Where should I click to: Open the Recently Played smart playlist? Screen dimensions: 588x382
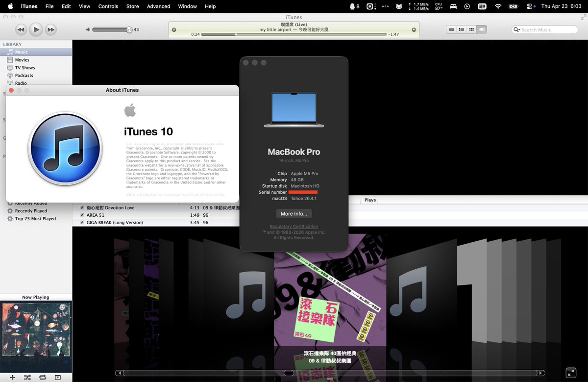click(36, 211)
